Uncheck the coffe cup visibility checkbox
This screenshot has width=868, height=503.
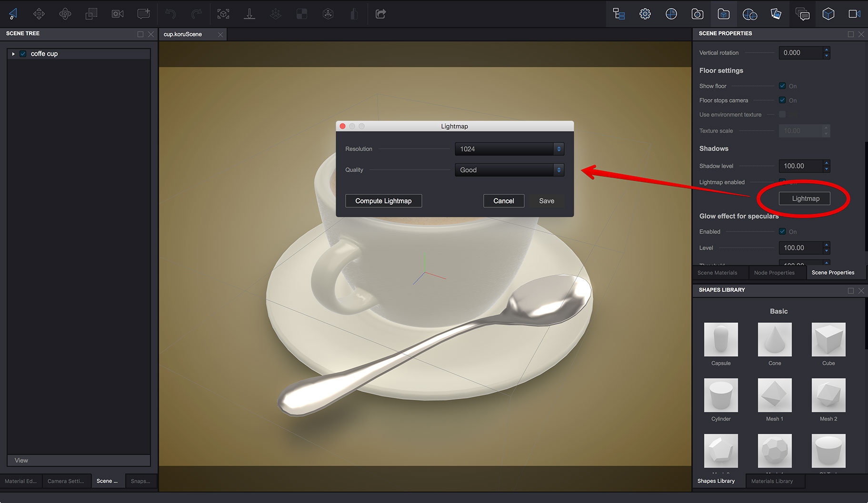[23, 54]
